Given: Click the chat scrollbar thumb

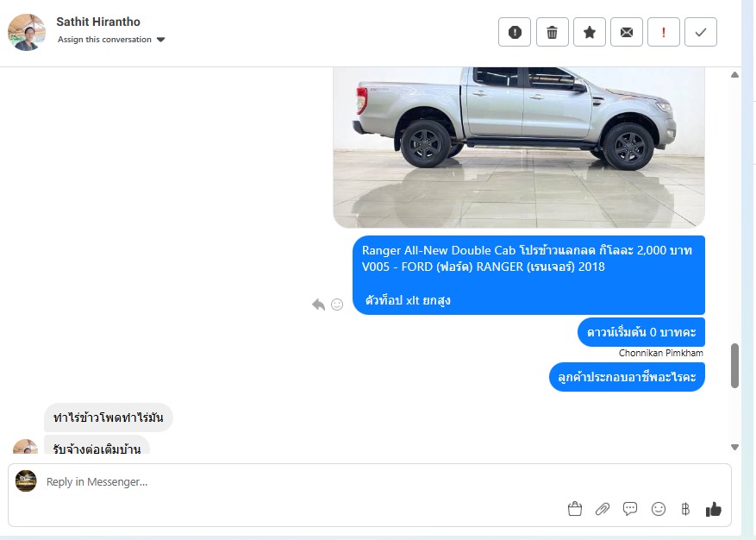Looking at the screenshot, I should tap(734, 366).
